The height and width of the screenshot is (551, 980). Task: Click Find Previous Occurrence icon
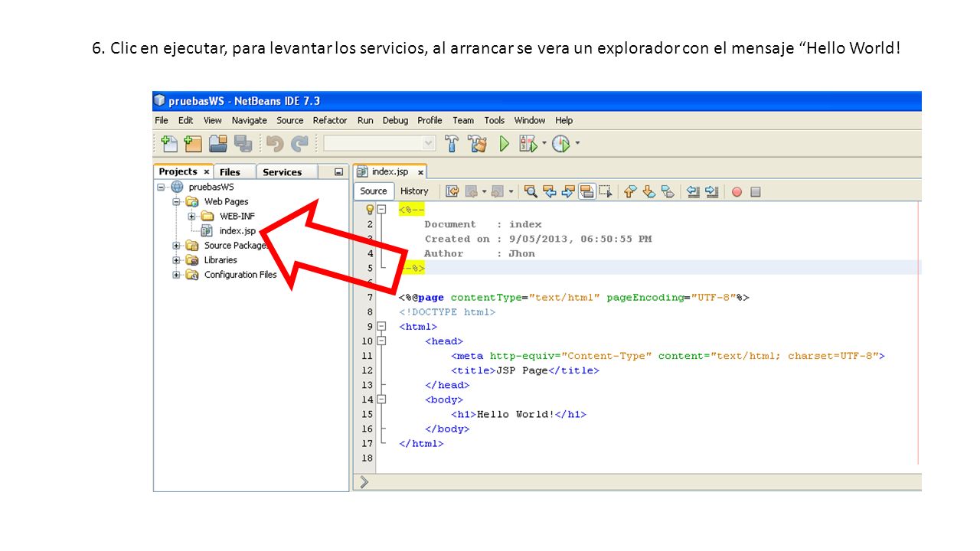pos(549,191)
